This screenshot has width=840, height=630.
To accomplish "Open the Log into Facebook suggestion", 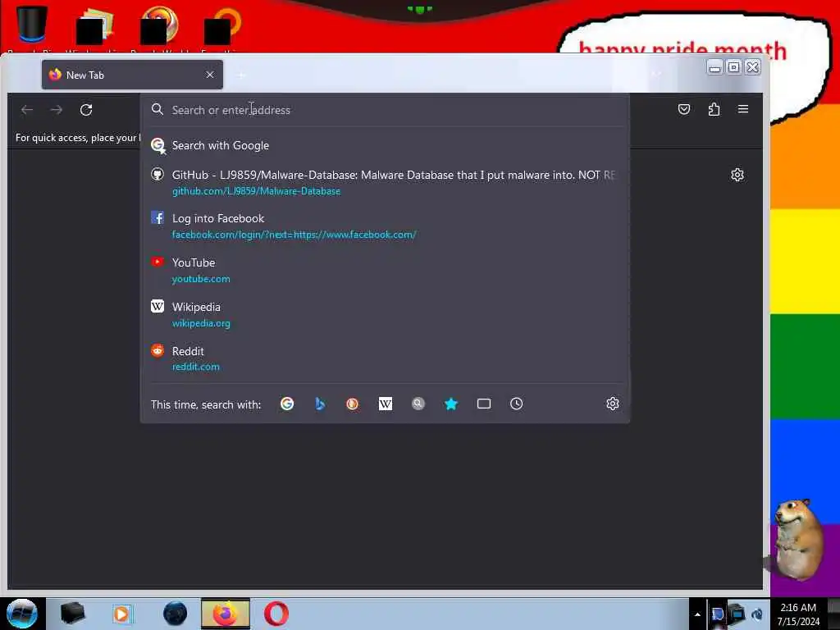I will pos(385,226).
